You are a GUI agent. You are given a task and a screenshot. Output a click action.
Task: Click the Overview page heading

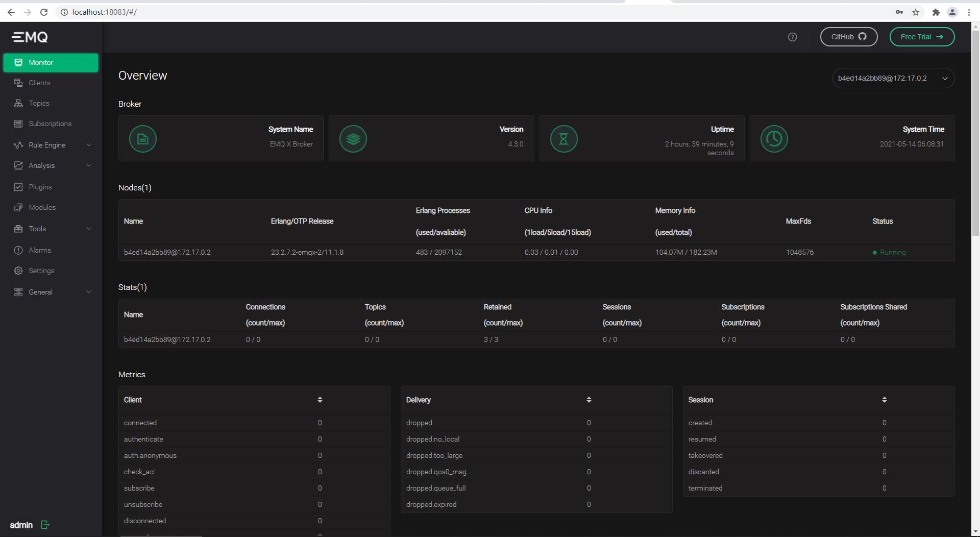click(x=142, y=76)
